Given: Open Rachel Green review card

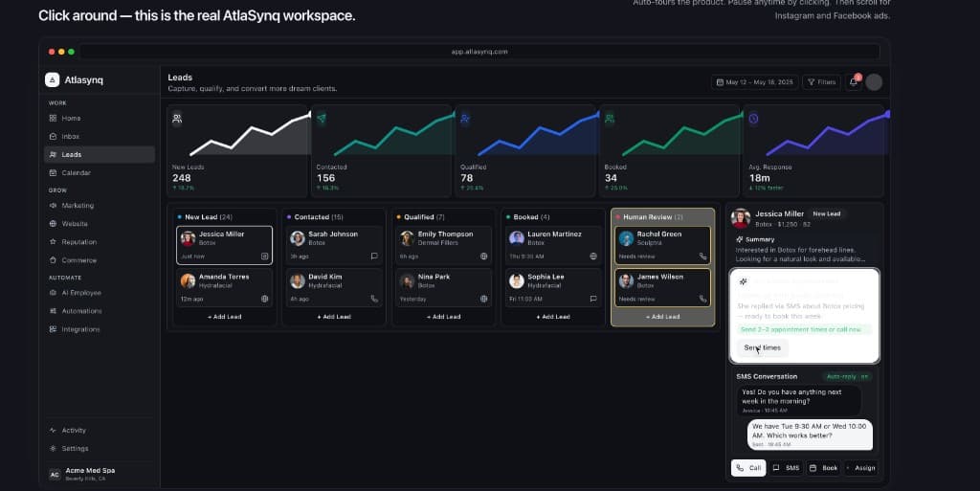Looking at the screenshot, I should pos(662,245).
